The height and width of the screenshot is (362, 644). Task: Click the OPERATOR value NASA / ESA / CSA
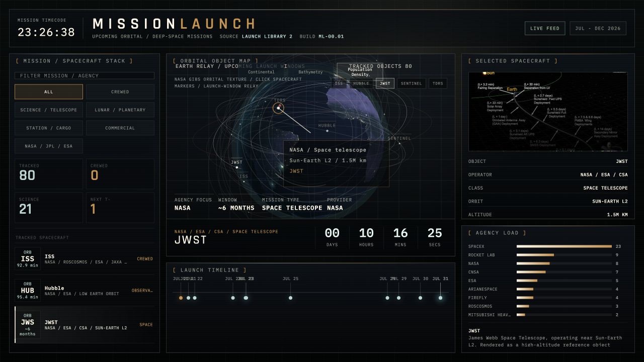pos(604,174)
